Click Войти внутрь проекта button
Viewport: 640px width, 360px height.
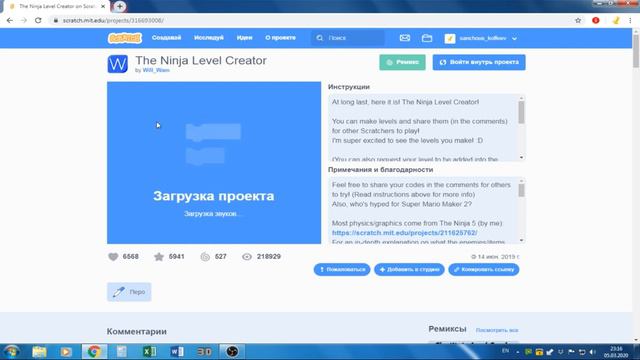479,62
